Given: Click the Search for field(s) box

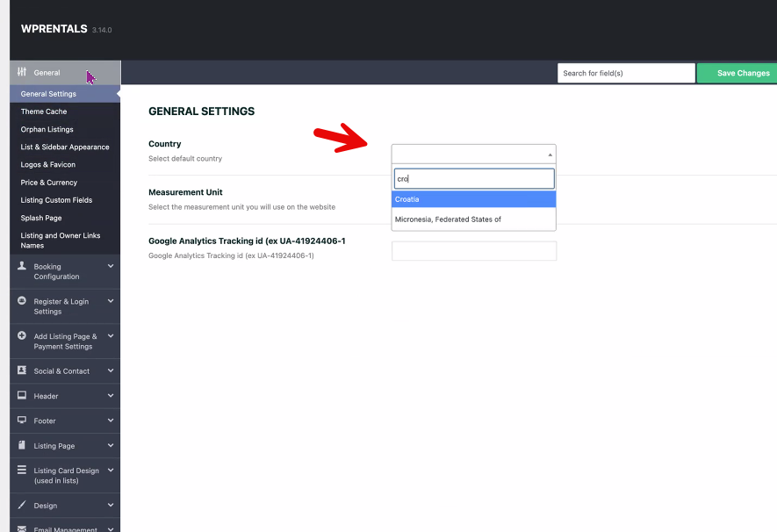Looking at the screenshot, I should (626, 73).
